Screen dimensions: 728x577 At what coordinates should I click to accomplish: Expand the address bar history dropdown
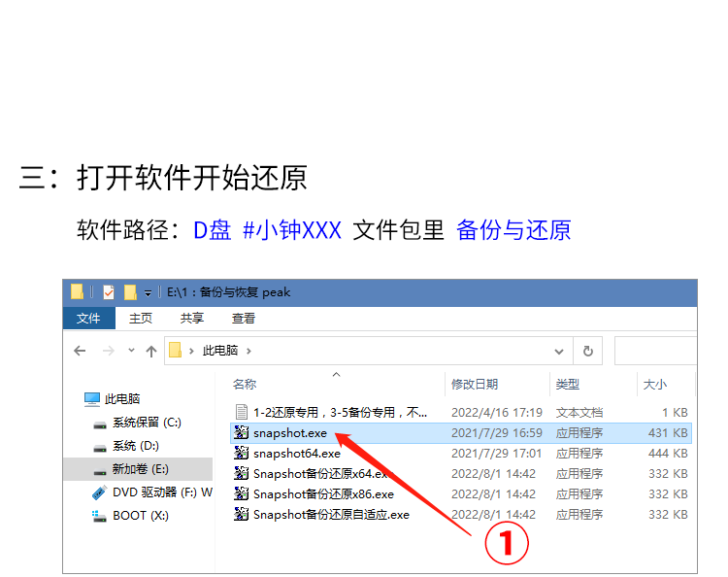pyautogui.click(x=559, y=351)
